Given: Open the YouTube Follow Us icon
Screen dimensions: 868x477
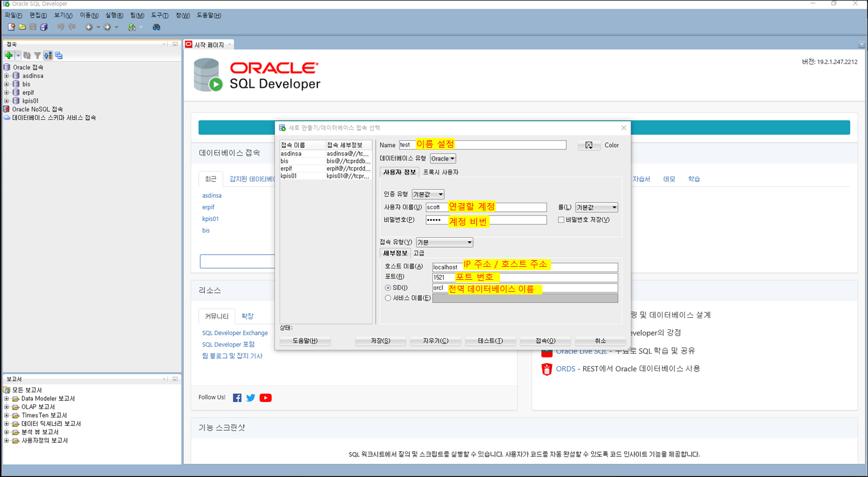Looking at the screenshot, I should tap(266, 398).
